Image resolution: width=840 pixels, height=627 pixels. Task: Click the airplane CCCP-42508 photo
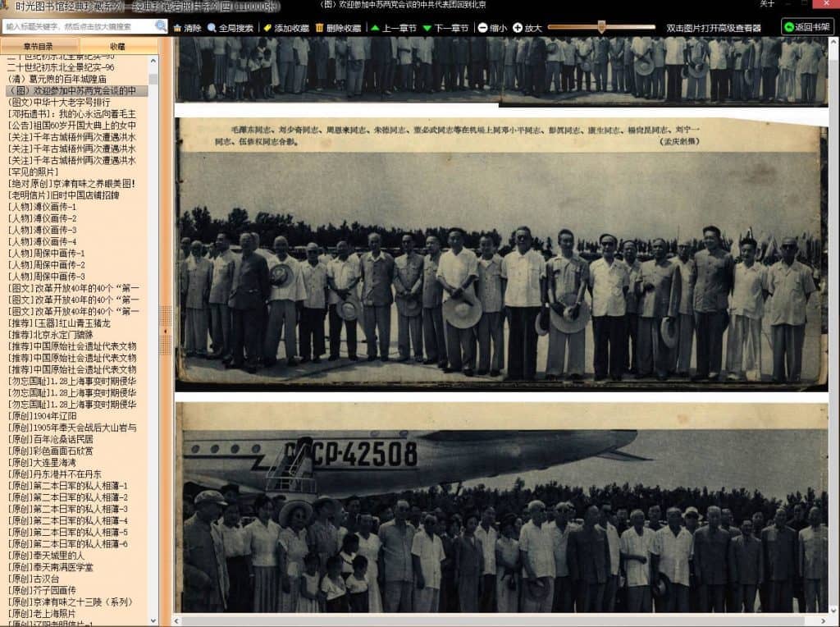tap(501, 507)
